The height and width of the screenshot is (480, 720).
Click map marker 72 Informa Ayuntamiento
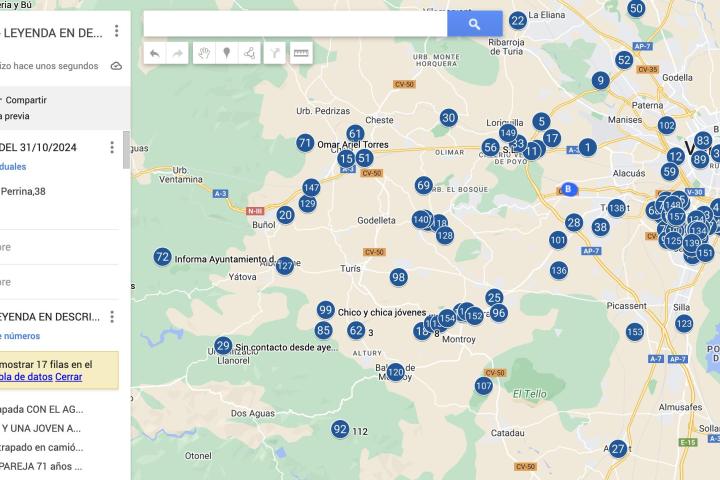point(163,257)
